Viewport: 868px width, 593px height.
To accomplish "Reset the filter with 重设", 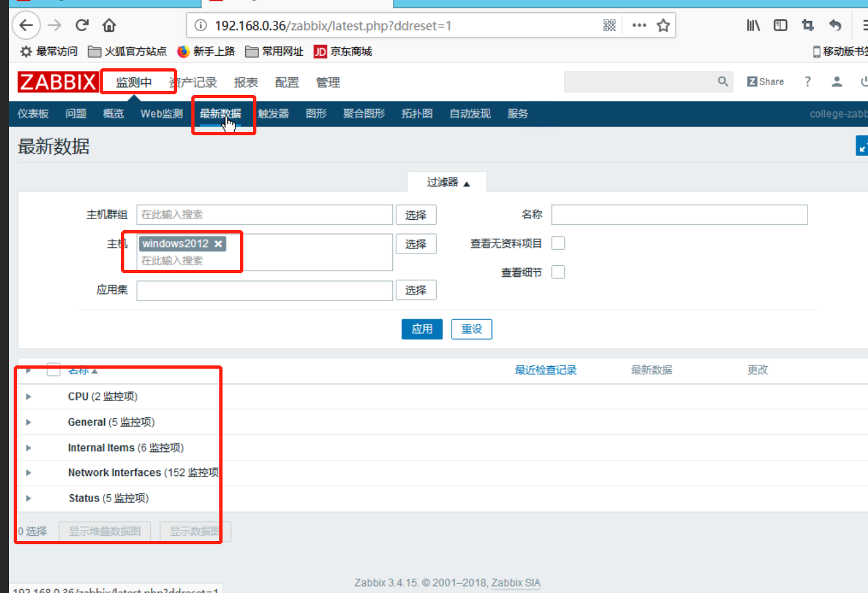I will tap(472, 329).
